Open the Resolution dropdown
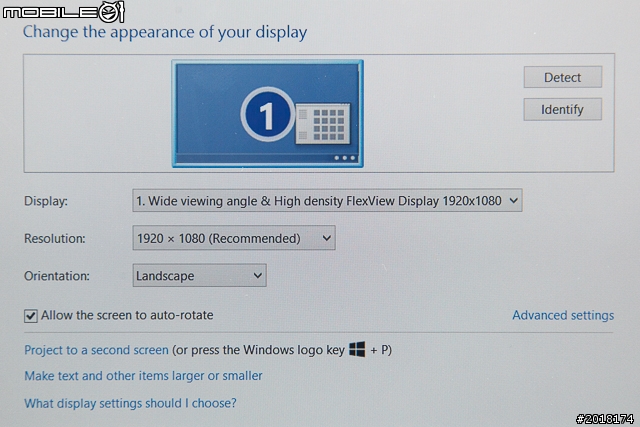640x427 pixels. pyautogui.click(x=234, y=238)
